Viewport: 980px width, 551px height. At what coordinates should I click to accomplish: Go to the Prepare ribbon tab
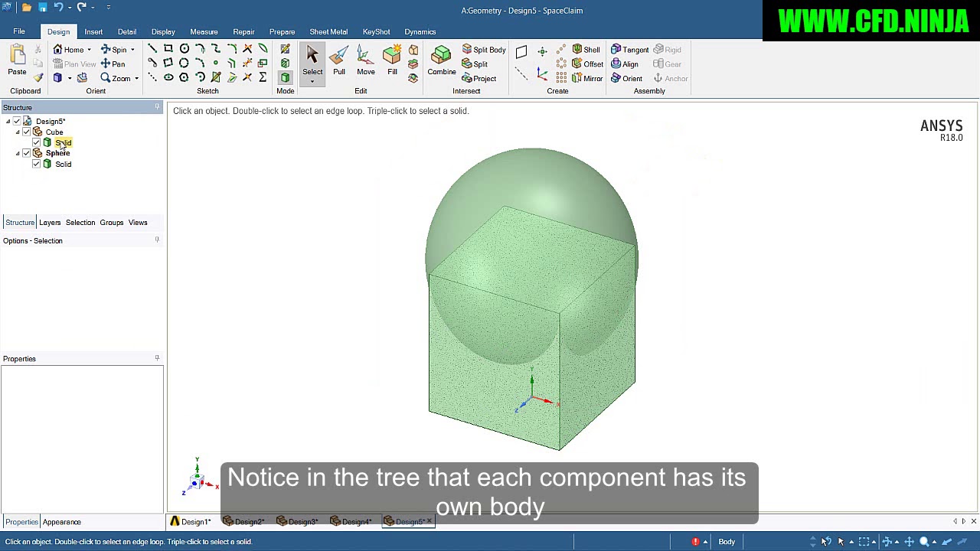(x=282, y=32)
